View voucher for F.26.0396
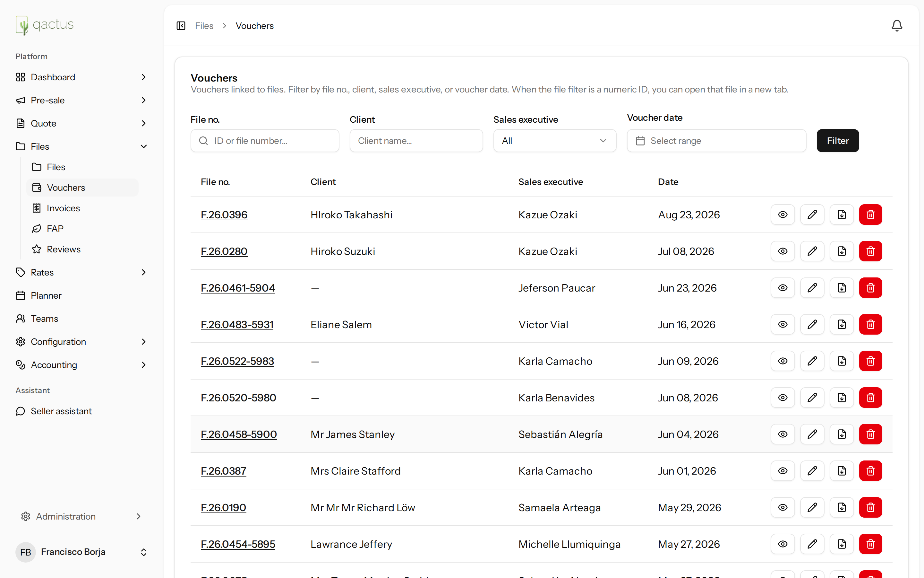This screenshot has height=578, width=924. click(x=783, y=215)
